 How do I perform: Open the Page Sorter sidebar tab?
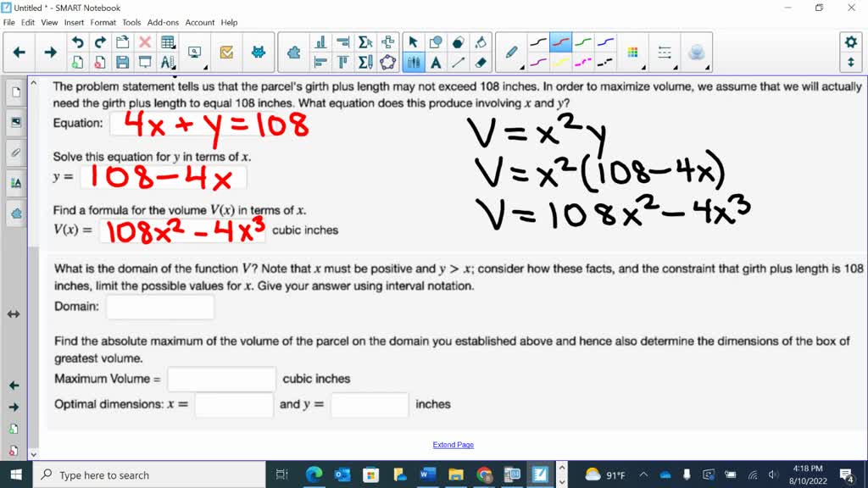[x=15, y=91]
